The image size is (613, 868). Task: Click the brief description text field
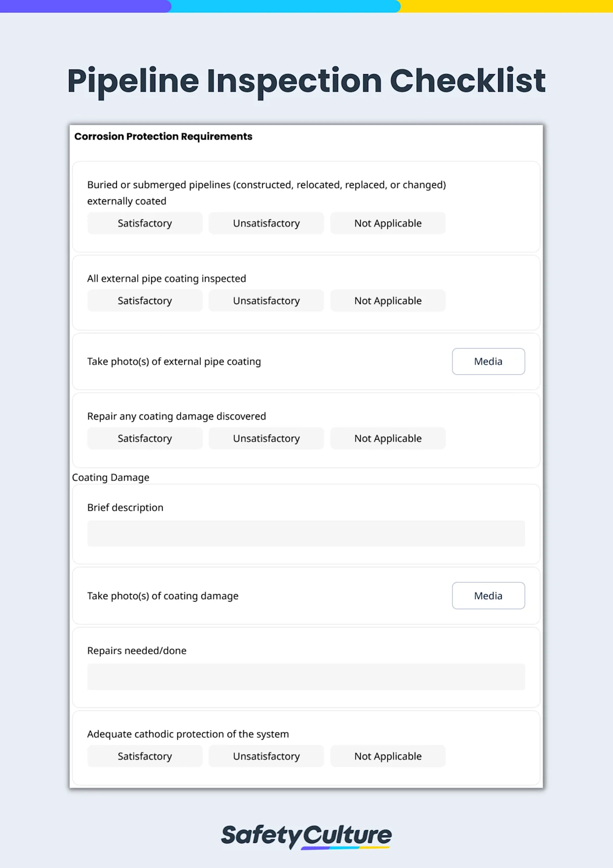click(306, 533)
